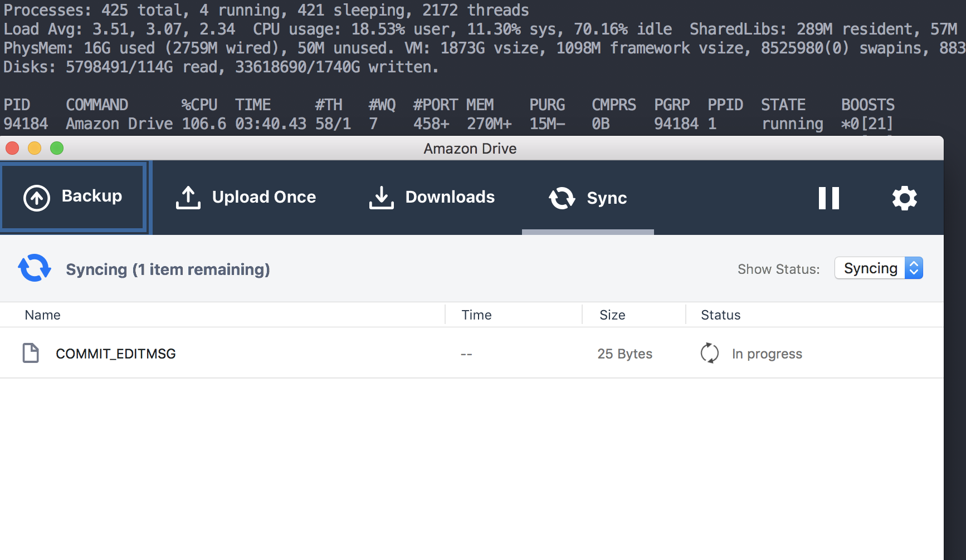Close the Amazon Drive window

[x=12, y=148]
